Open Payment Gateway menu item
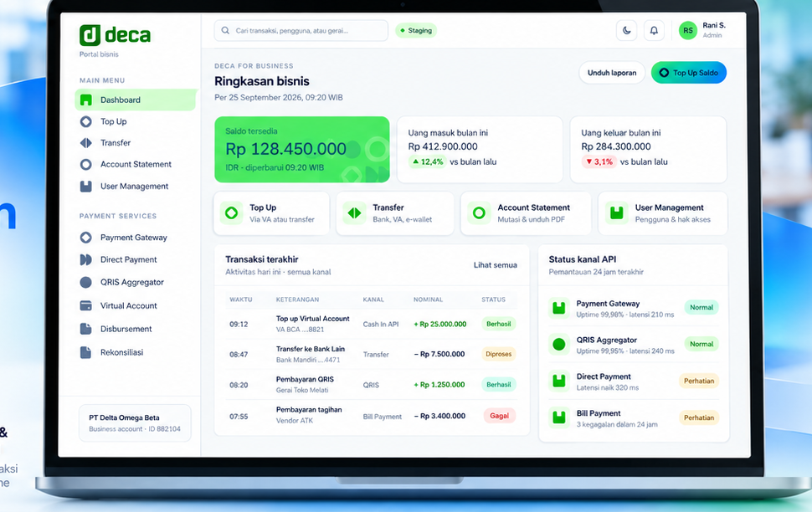812x512 pixels. (136, 238)
